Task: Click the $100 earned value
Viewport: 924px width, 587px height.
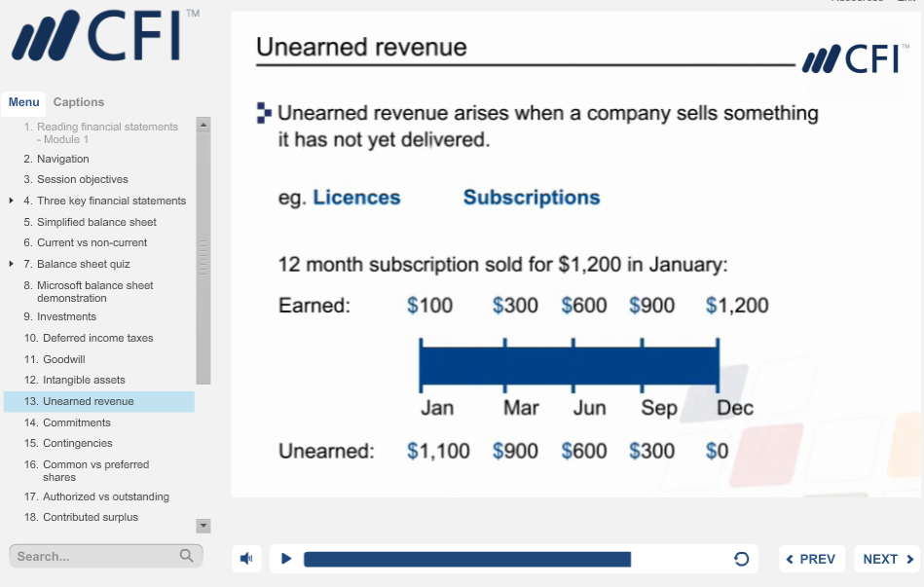Action: 429,306
